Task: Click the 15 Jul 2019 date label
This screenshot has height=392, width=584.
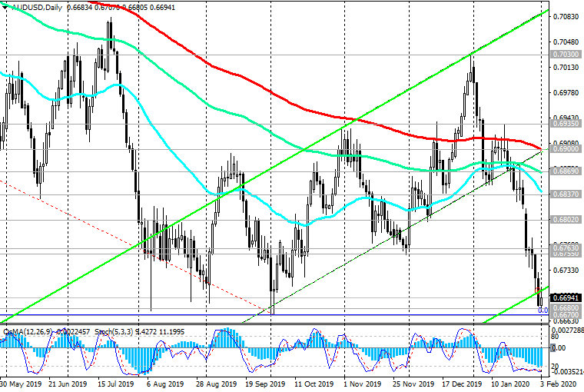Action: pos(115,384)
